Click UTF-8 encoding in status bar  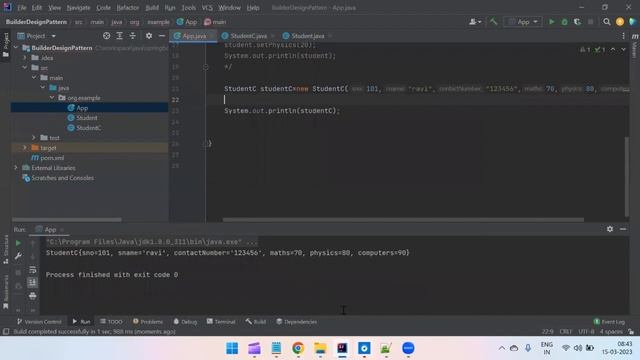click(x=586, y=331)
